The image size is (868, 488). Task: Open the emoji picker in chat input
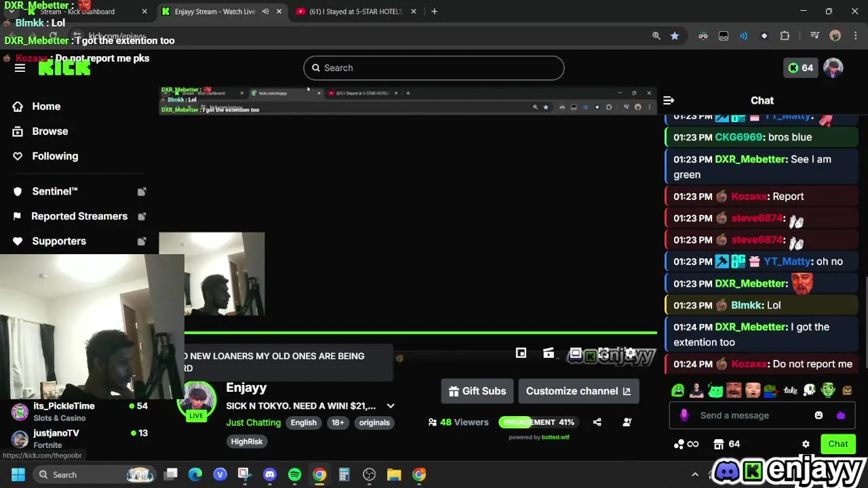click(x=818, y=415)
